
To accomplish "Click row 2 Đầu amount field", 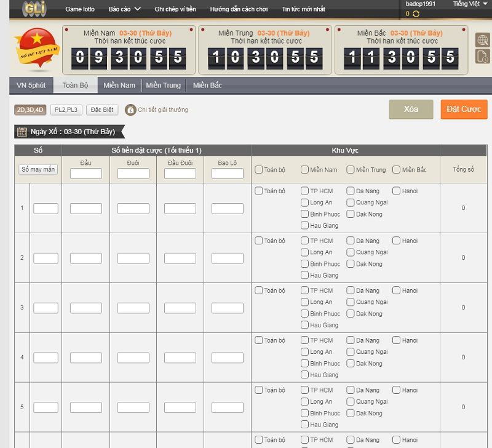I will 86,258.
